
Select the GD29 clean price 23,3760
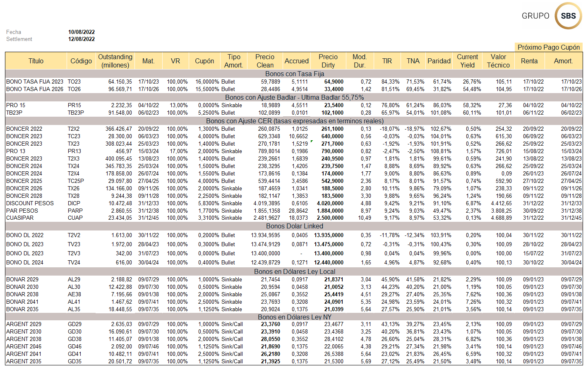pyautogui.click(x=271, y=324)
